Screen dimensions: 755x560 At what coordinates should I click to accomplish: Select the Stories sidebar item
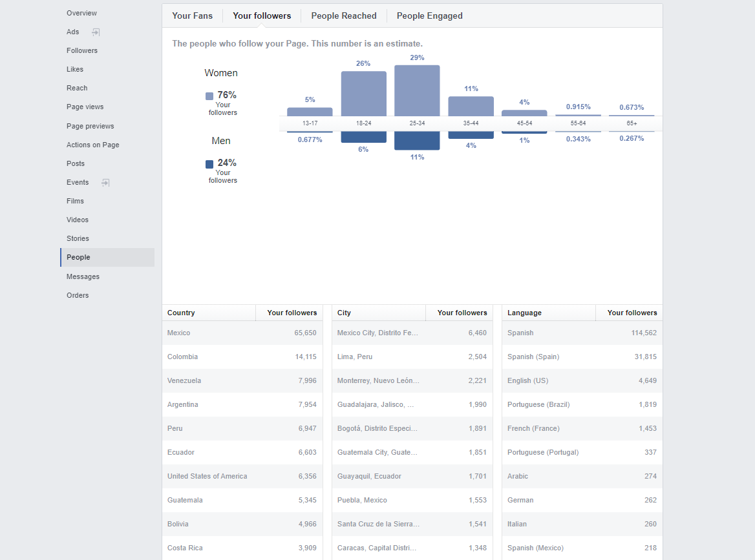tap(78, 238)
